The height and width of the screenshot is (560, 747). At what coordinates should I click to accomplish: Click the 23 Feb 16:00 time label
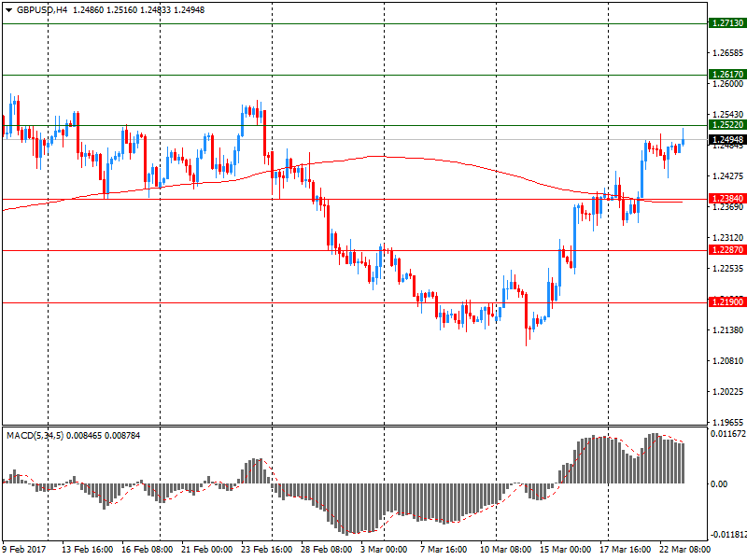[x=267, y=550]
